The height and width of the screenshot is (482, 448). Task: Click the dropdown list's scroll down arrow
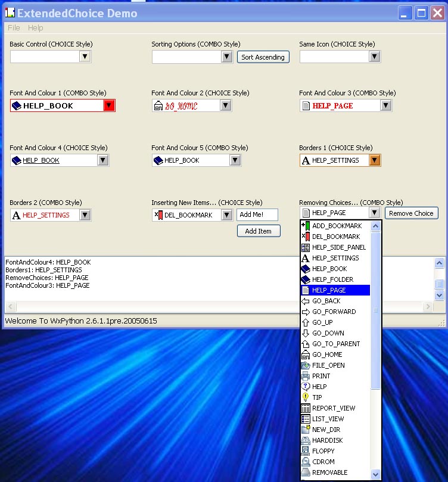(375, 474)
